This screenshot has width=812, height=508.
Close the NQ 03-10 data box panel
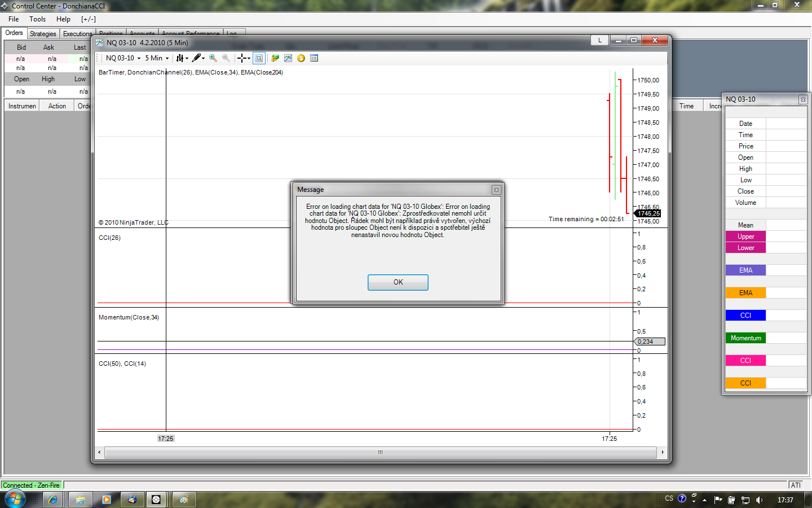(803, 99)
